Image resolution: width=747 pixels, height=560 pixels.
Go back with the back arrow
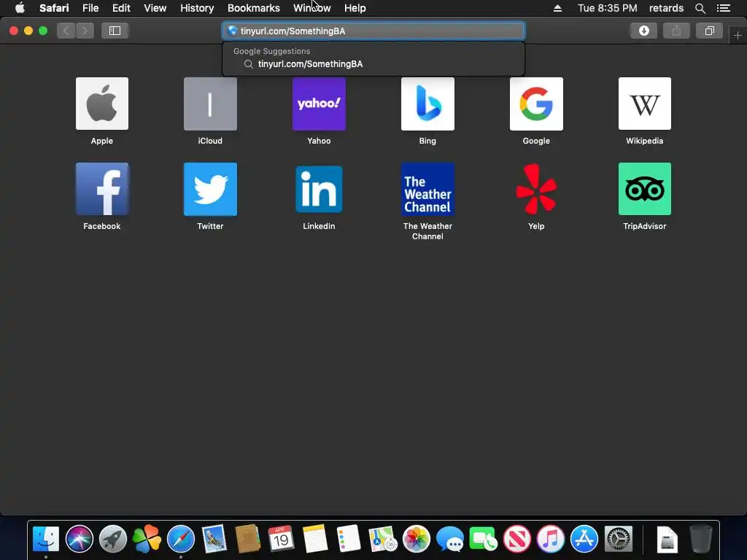66,31
